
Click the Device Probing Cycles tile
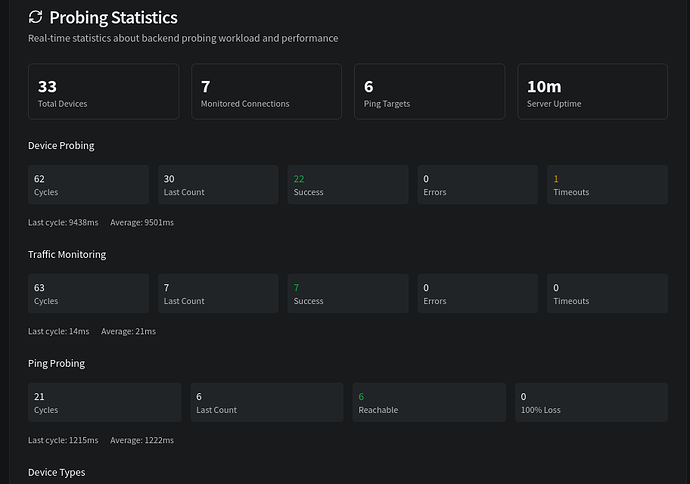point(88,185)
